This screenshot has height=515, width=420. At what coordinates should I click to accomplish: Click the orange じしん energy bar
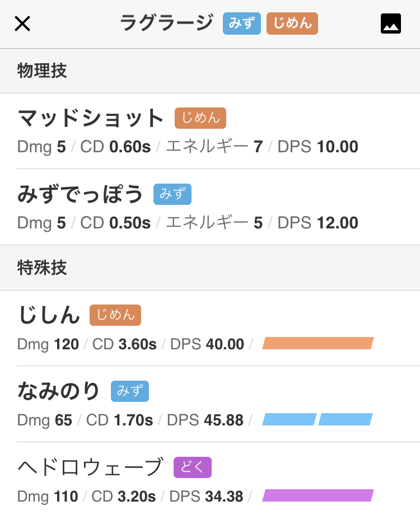(x=318, y=343)
